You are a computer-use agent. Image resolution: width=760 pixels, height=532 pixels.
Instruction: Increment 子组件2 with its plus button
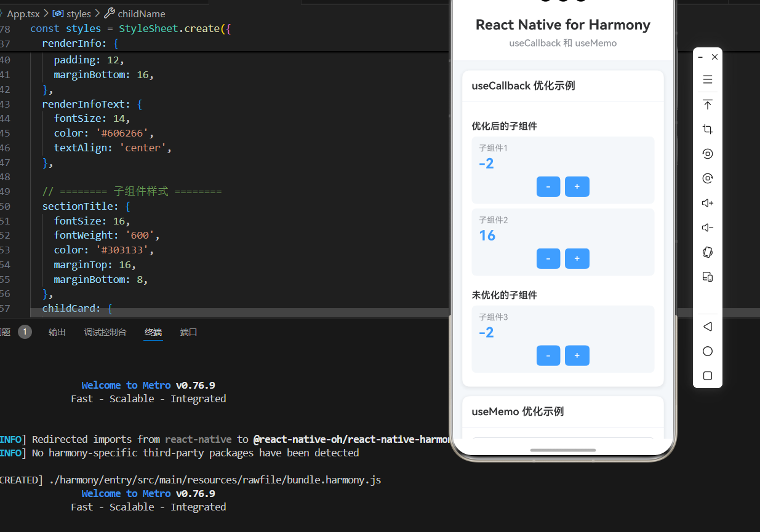tap(577, 258)
